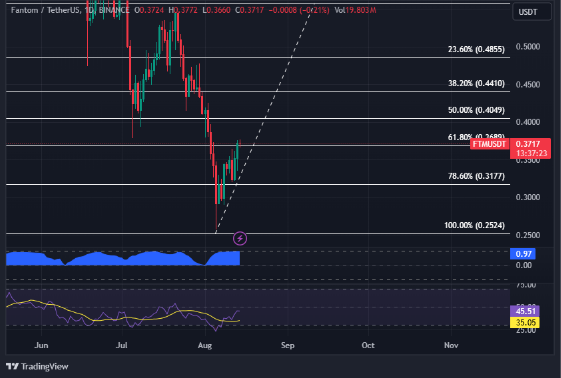The height and width of the screenshot is (378, 561).
Task: Select the white dashed trend line
Action: (265, 118)
